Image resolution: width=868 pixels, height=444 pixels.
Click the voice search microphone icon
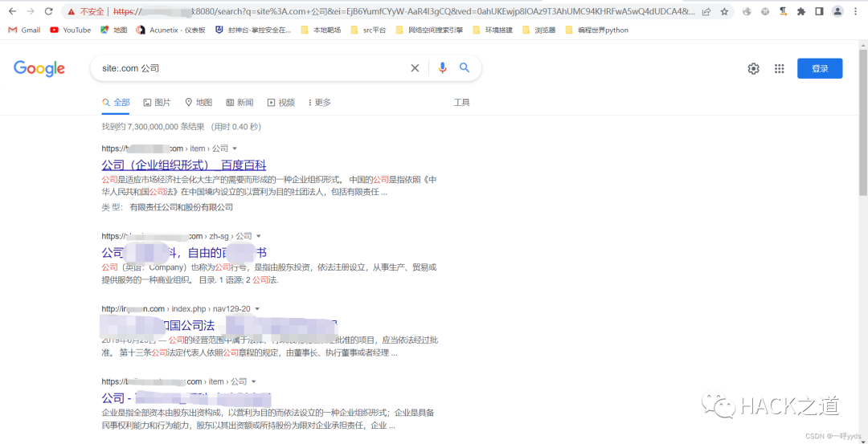pyautogui.click(x=442, y=68)
